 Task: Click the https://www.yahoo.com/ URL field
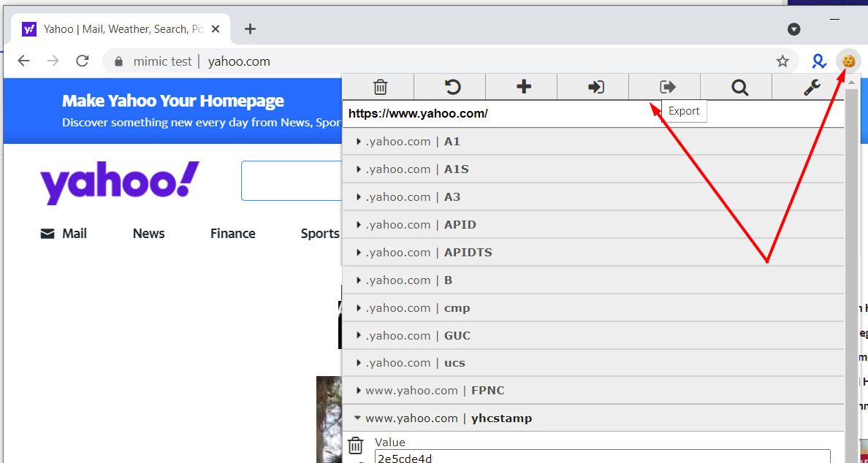(x=593, y=114)
